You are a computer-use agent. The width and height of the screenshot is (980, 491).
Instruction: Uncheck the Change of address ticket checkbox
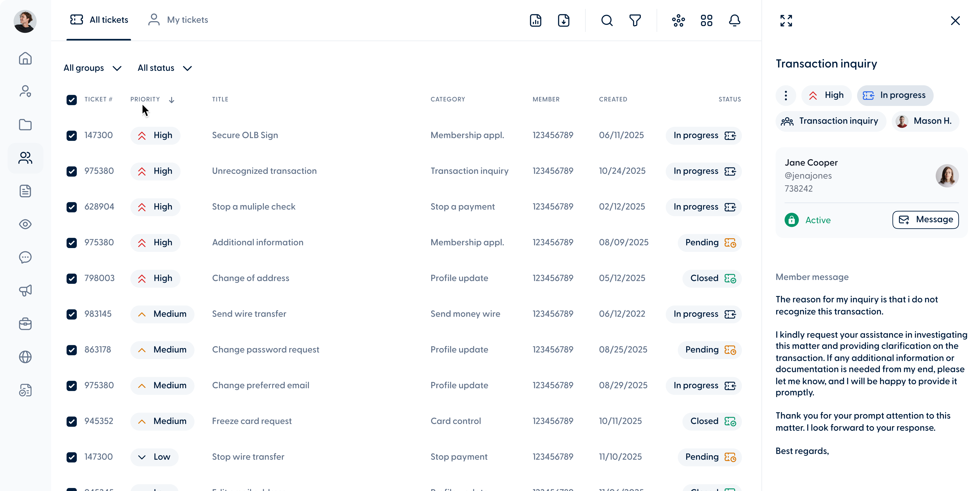coord(72,279)
